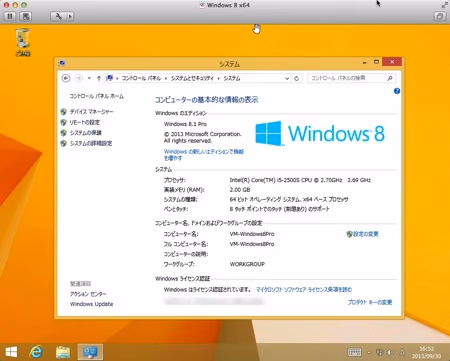Click the WORKGROUP value

(247, 264)
